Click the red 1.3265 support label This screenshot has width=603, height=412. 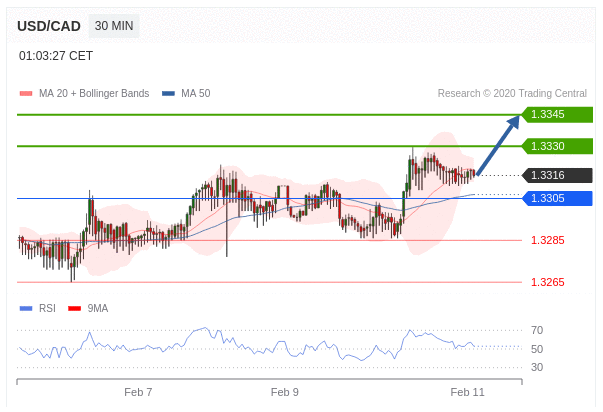tap(548, 282)
